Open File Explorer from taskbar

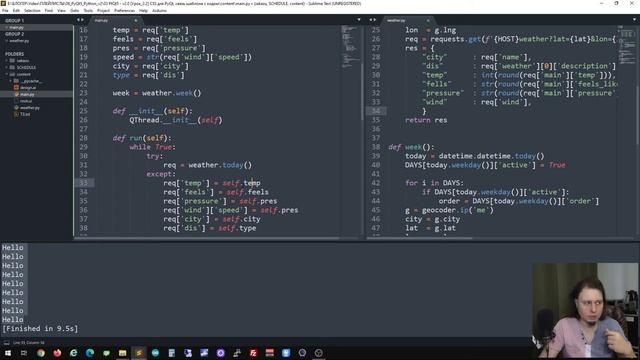tap(122, 353)
